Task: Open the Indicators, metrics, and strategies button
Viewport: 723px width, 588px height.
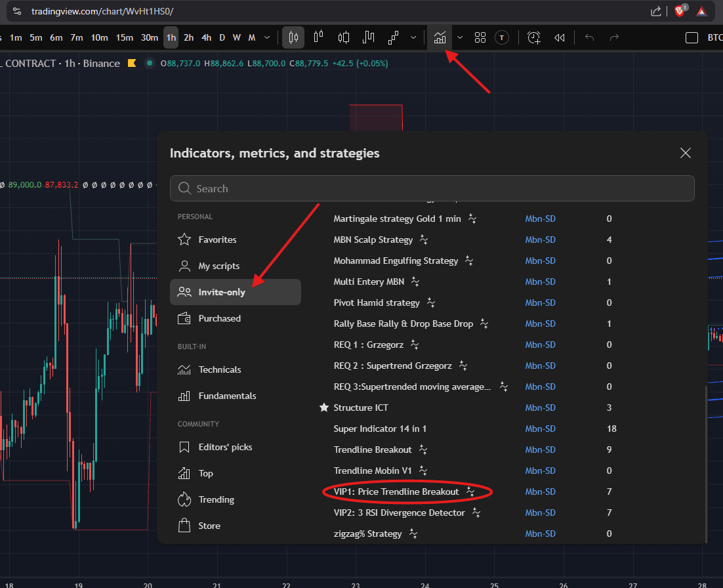Action: point(440,37)
